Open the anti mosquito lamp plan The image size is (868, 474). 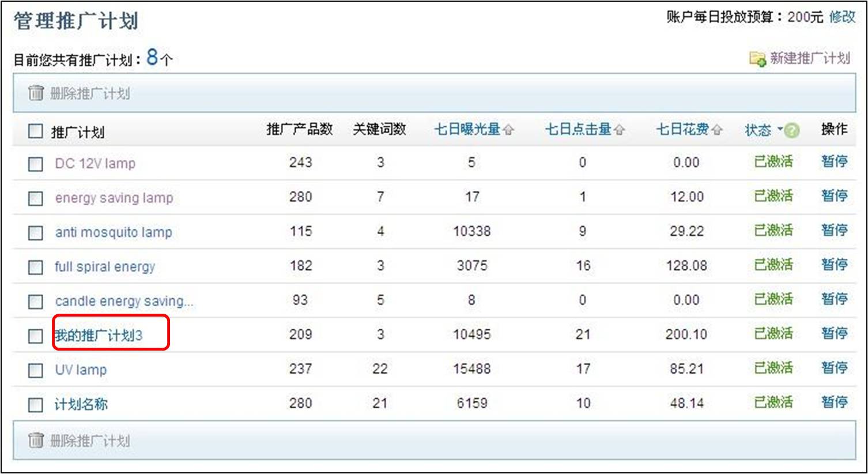click(114, 232)
